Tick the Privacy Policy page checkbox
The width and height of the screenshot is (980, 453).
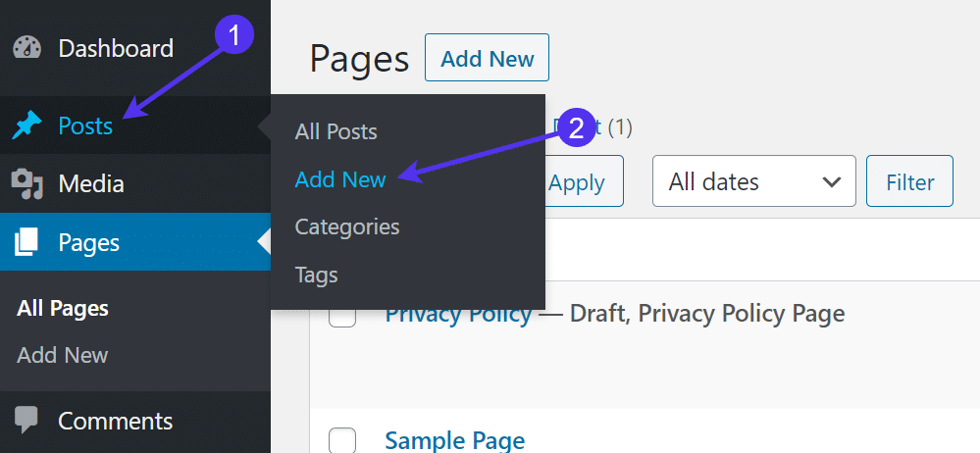tap(341, 315)
